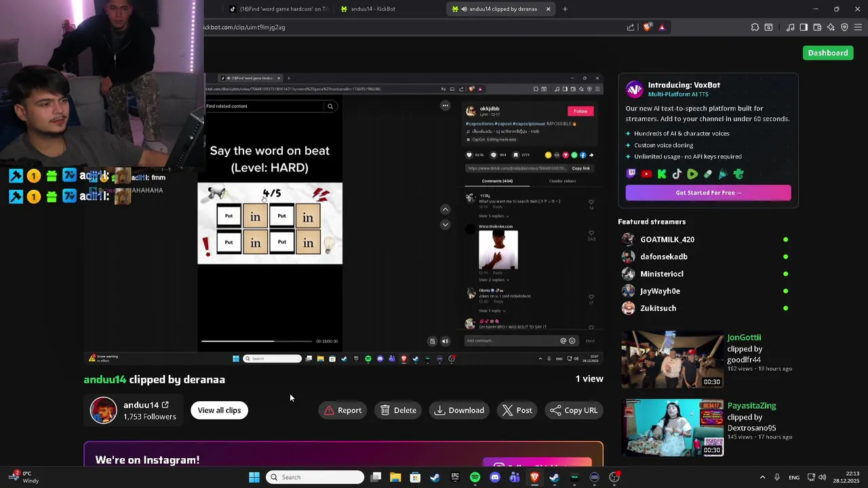Open the Brave Playlist music note icon
Screen dimensions: 868x488
pyautogui.click(x=790, y=27)
